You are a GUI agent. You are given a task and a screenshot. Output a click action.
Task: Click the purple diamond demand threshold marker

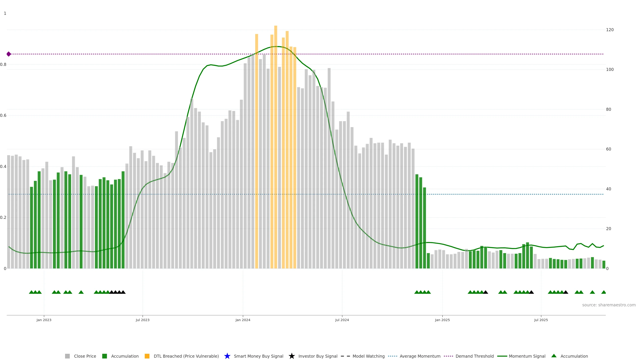[9, 54]
